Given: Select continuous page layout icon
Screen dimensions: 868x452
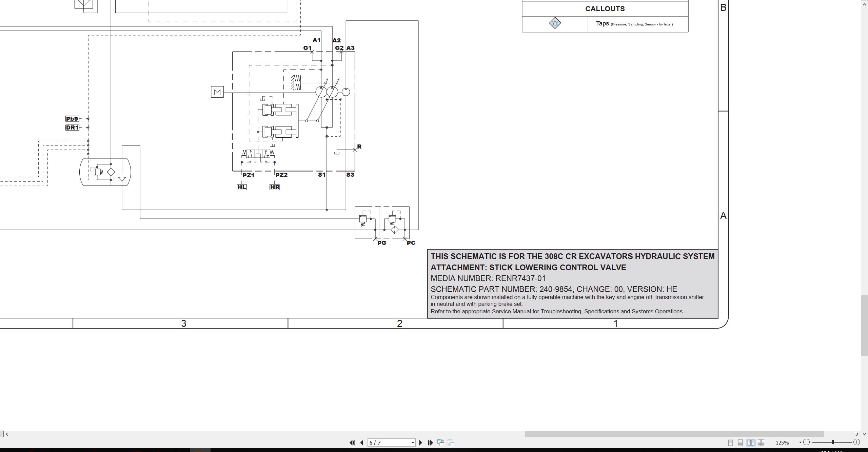Looking at the screenshot, I should click(x=741, y=443).
